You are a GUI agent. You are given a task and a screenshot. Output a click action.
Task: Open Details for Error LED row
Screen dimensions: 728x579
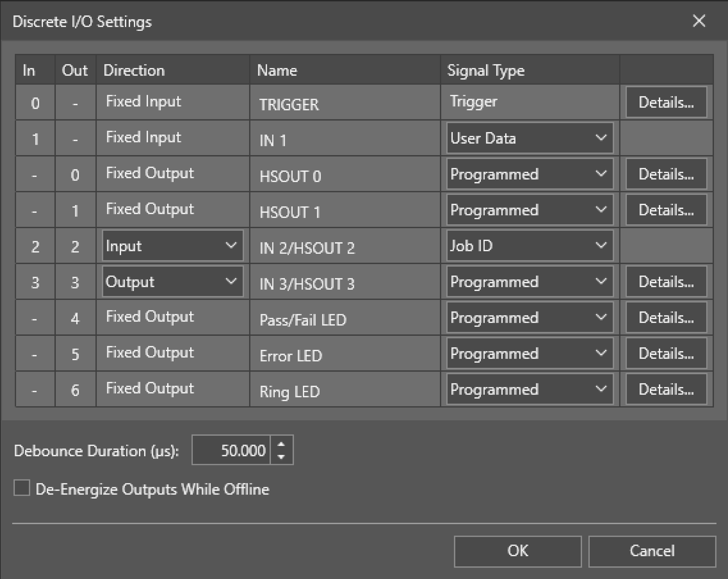(x=666, y=354)
